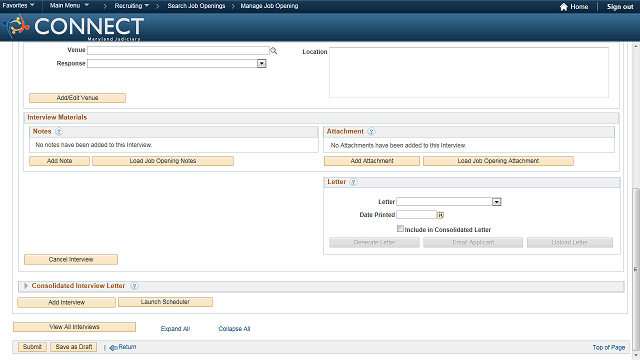Check Include in Consolidated Letter box
Viewport: 640px width, 360px height.
point(400,229)
